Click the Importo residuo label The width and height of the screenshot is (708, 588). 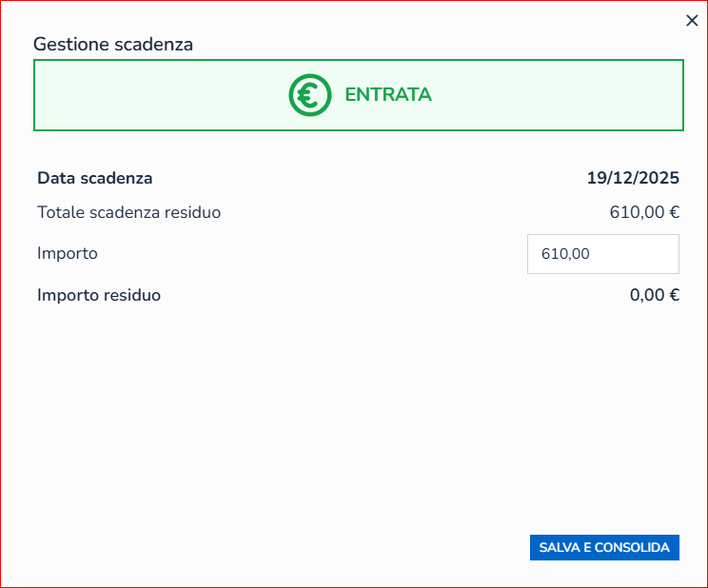click(99, 295)
